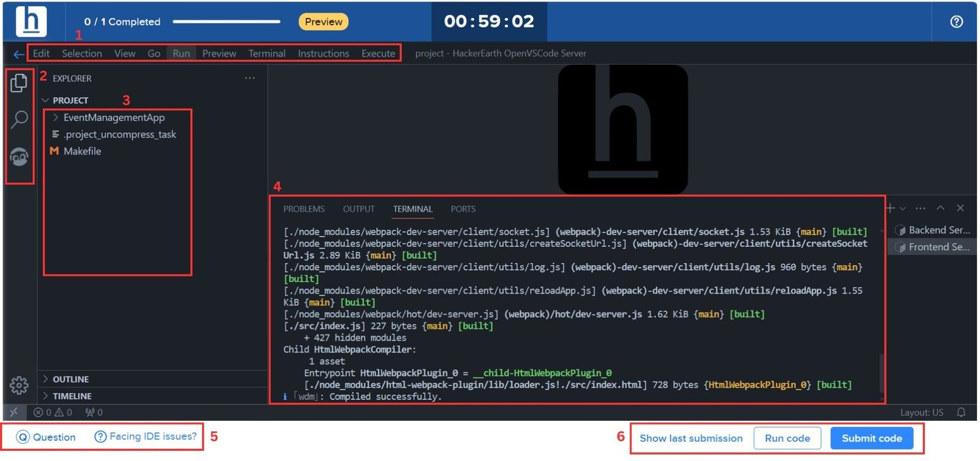The image size is (980, 461).
Task: Select the Frontend Se... terminal entry
Action: [933, 247]
